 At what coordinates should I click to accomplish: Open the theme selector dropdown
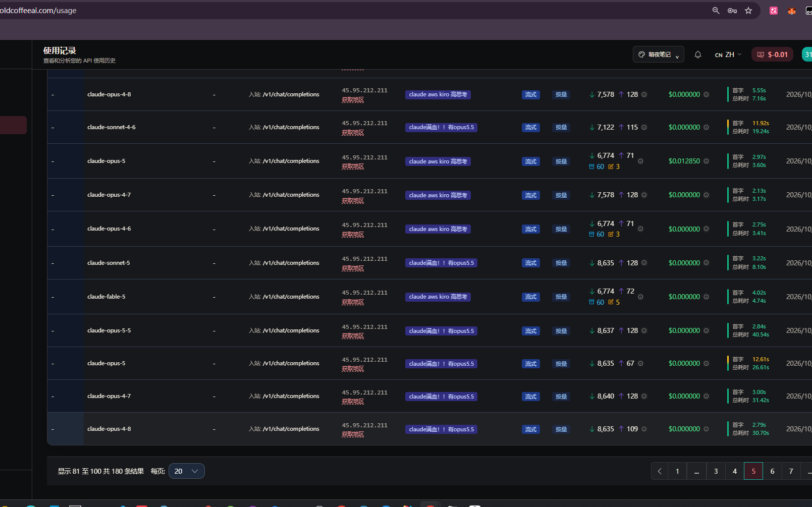point(659,54)
